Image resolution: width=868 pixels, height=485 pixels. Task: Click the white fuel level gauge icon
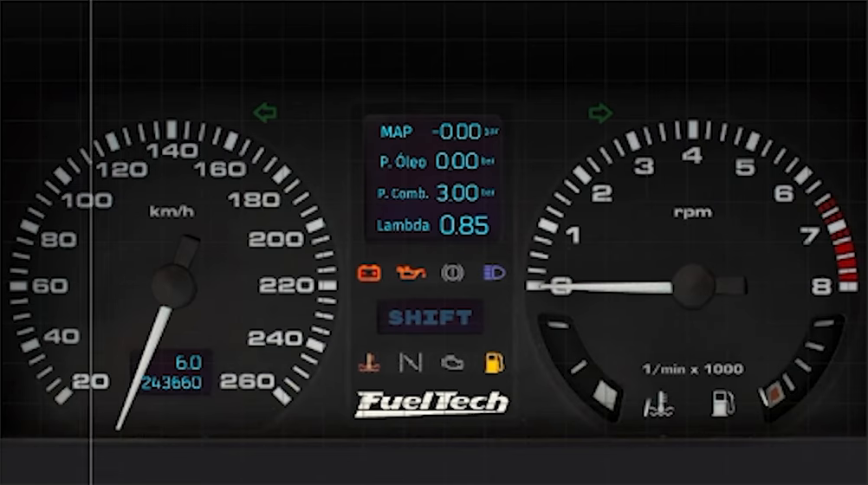pos(723,403)
